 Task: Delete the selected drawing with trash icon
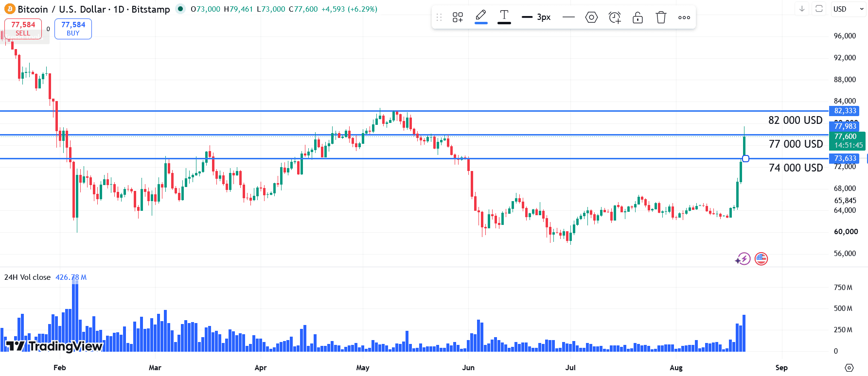point(661,17)
